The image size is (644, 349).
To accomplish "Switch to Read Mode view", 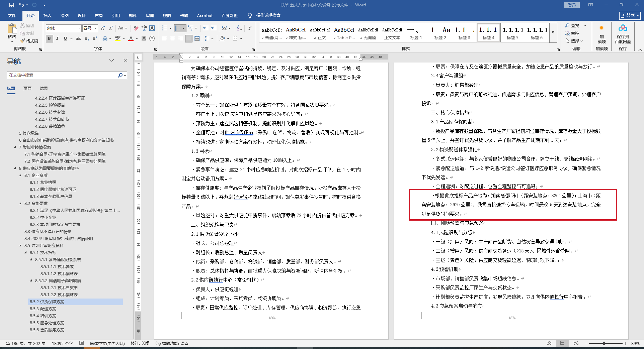I will (549, 343).
